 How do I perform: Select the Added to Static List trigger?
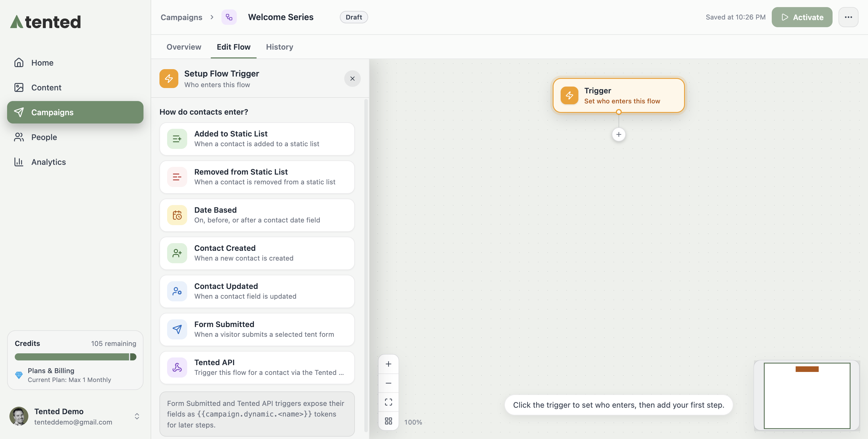(257, 139)
